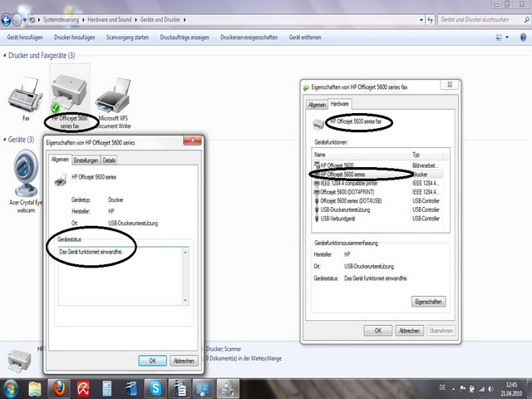Open the Allgemein tab in fax properties
Image resolution: width=532 pixels, height=399 pixels.
pos(317,105)
